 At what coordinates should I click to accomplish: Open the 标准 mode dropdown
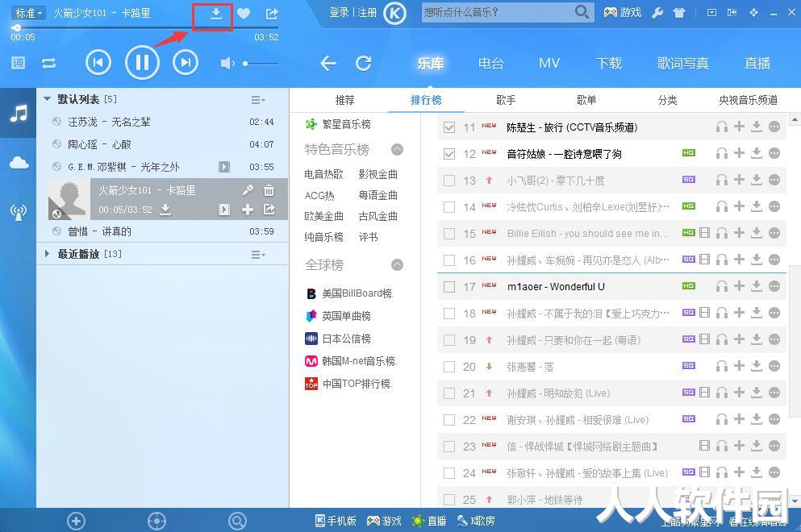click(x=28, y=13)
